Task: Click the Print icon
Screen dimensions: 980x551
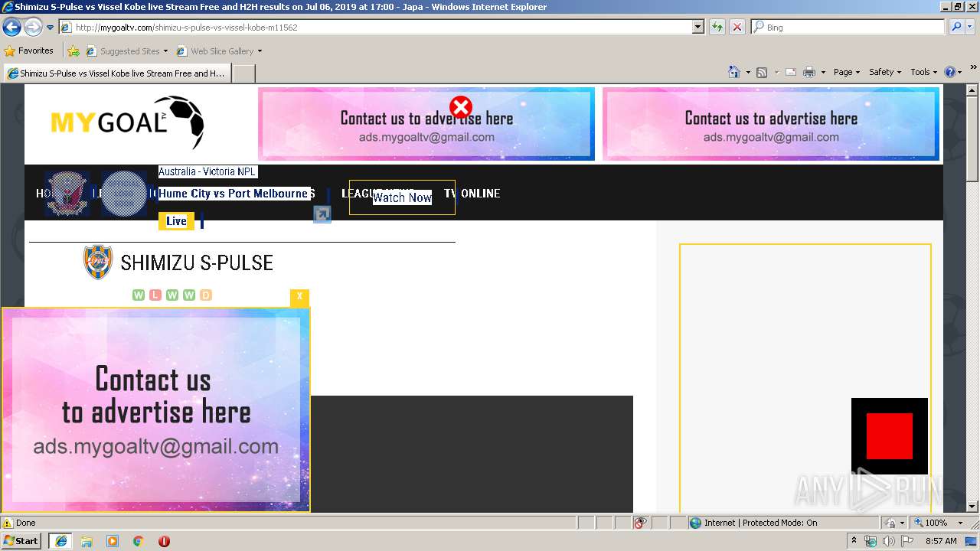Action: 809,72
